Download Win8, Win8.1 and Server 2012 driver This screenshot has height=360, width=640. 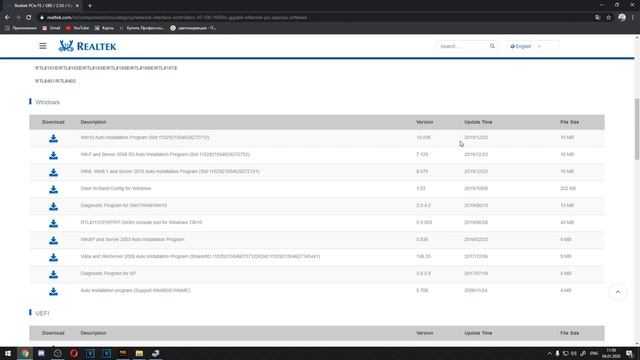(x=53, y=172)
